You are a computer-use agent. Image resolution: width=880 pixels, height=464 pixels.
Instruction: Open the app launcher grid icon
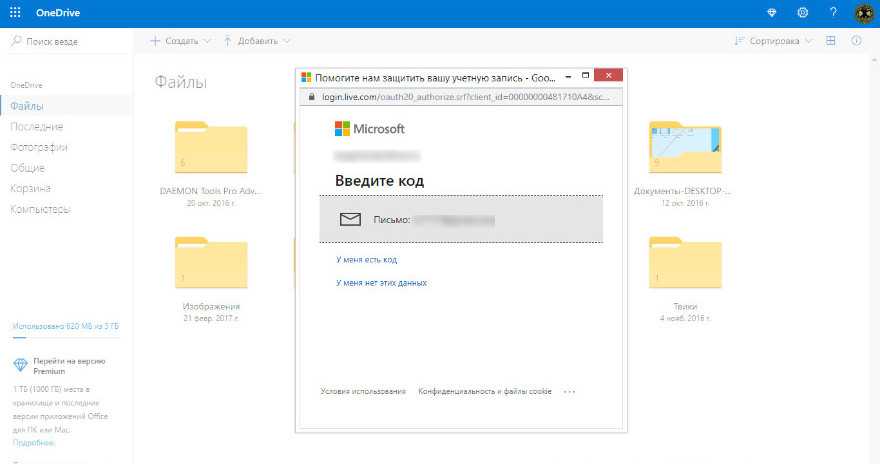(x=15, y=13)
